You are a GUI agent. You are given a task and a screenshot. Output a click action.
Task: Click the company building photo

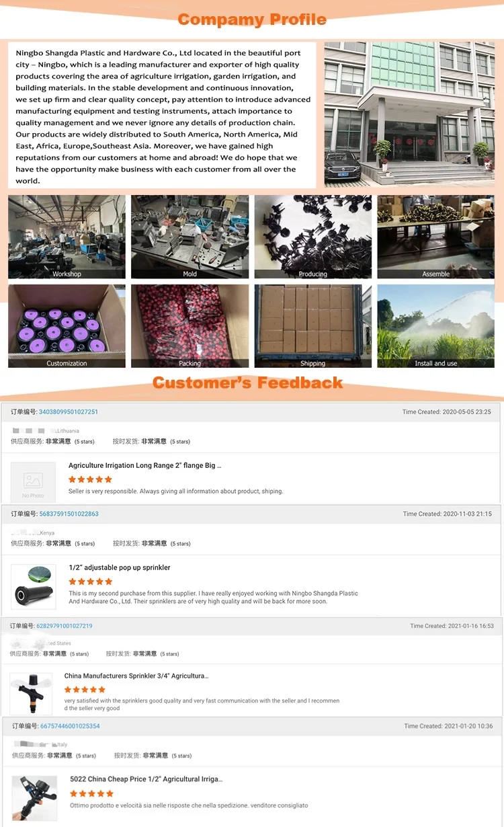coord(409,114)
